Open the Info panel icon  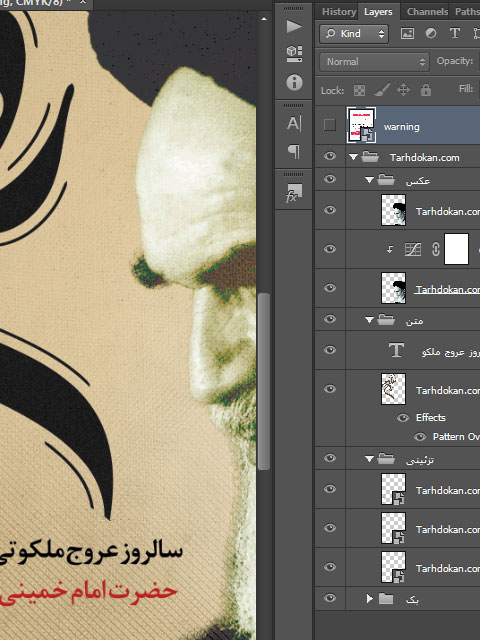click(294, 82)
